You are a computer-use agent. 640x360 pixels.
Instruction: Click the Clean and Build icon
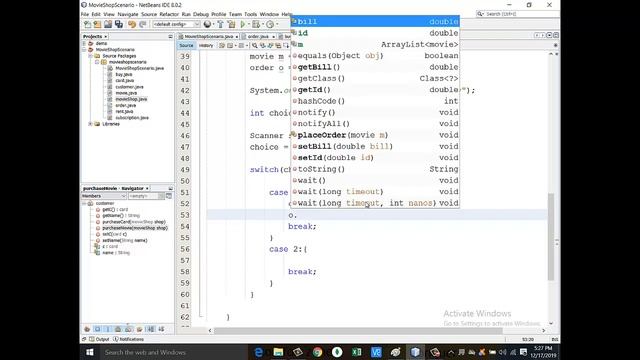(231, 24)
